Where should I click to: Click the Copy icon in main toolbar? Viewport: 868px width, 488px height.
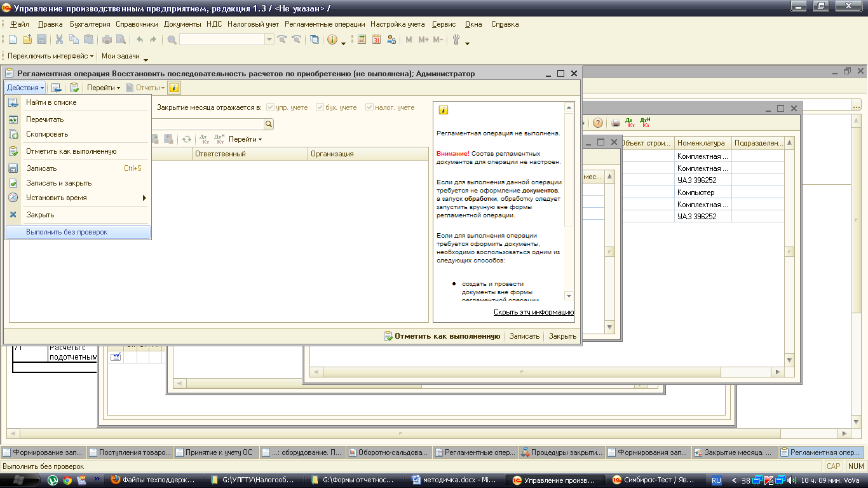[74, 39]
